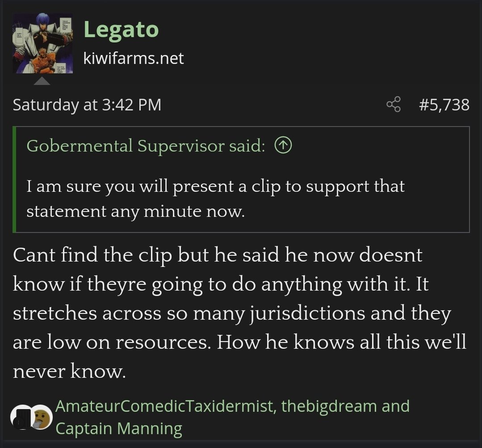This screenshot has height=448, width=482.
Task: Click the word 'and' in reactions list
Action: [396, 406]
